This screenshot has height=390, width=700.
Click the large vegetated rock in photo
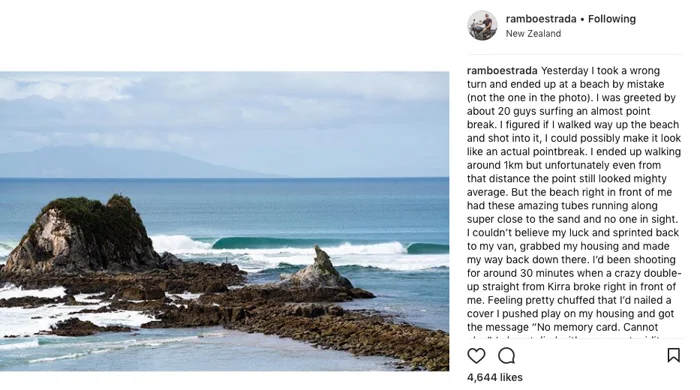click(83, 234)
